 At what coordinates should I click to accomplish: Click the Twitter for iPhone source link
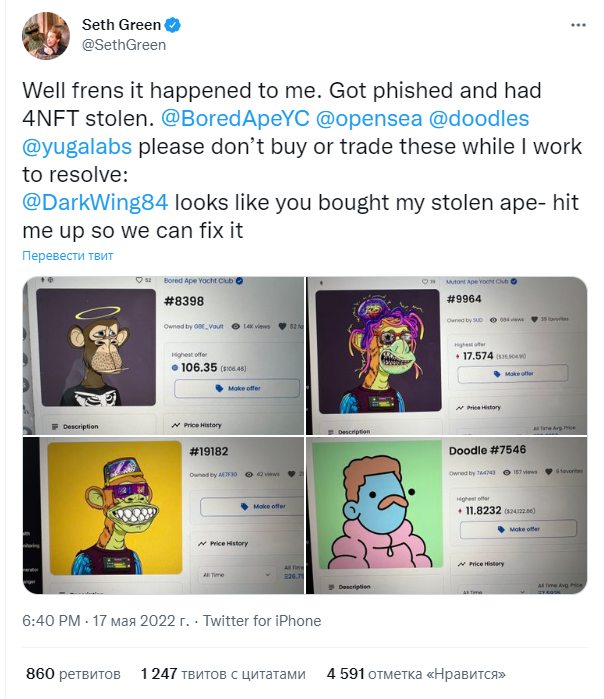[262, 621]
